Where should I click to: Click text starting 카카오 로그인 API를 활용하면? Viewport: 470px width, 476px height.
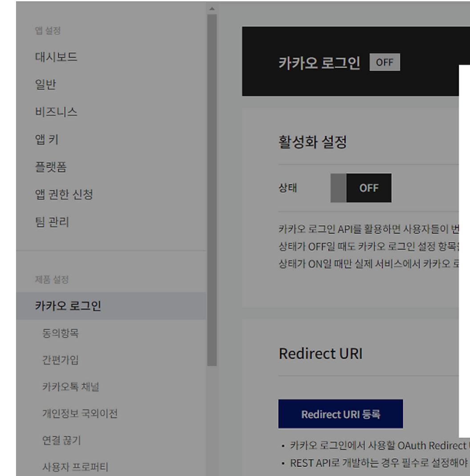tap(369, 229)
